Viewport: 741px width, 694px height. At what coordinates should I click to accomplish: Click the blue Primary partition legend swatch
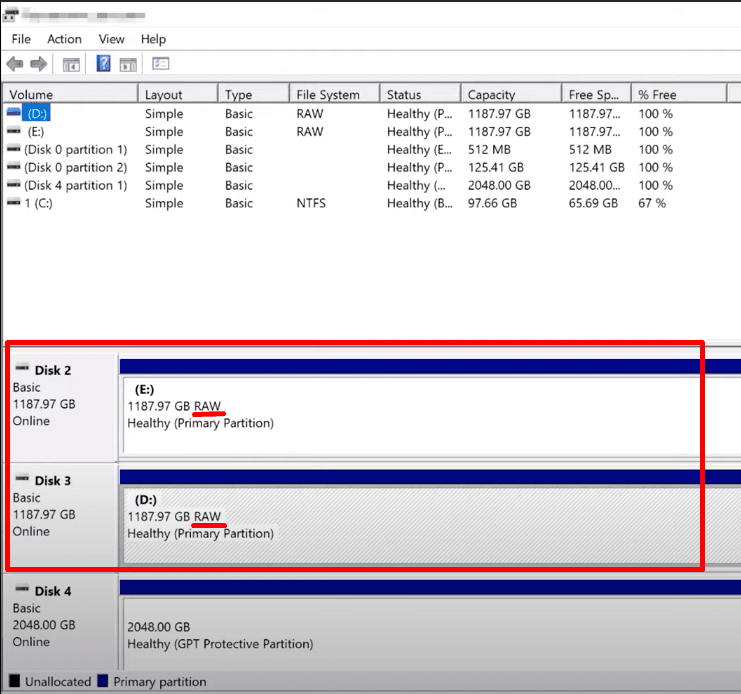click(x=103, y=681)
